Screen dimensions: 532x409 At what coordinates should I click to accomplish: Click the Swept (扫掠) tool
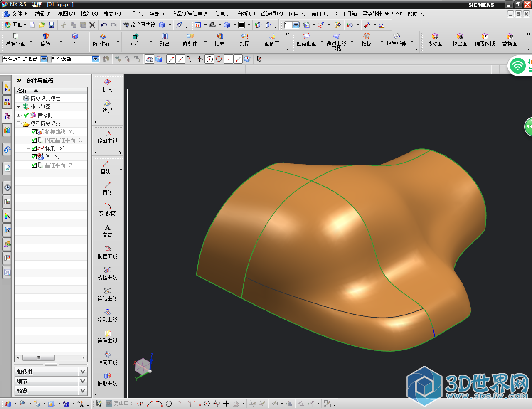pos(366,40)
